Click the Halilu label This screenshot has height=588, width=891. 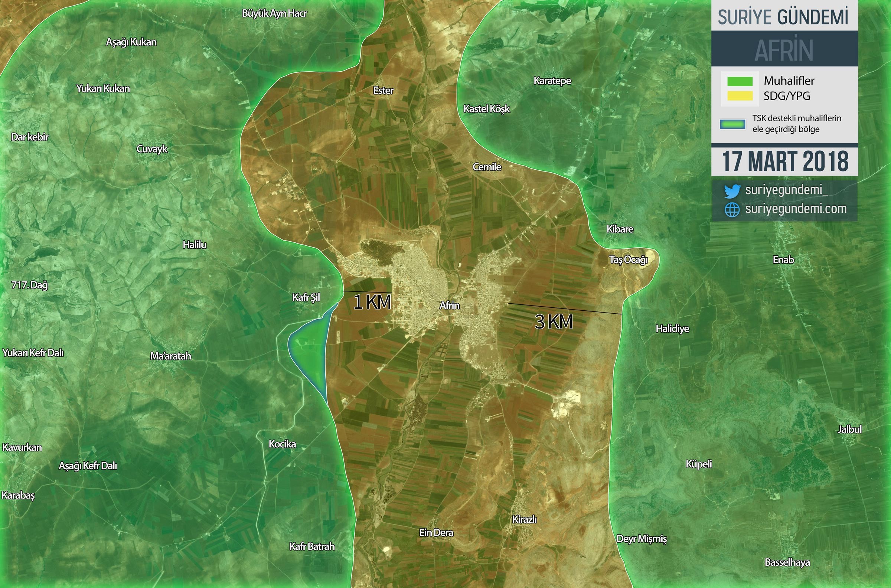pyautogui.click(x=194, y=245)
